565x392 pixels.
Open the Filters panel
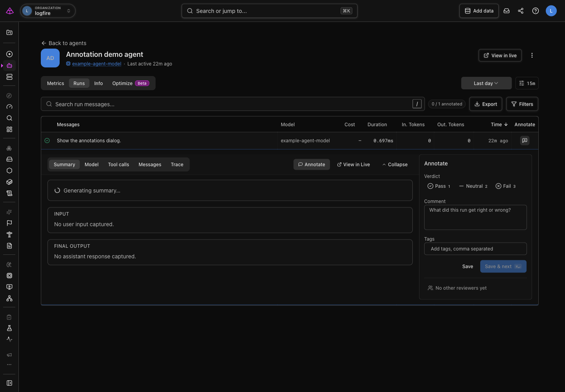coord(522,104)
